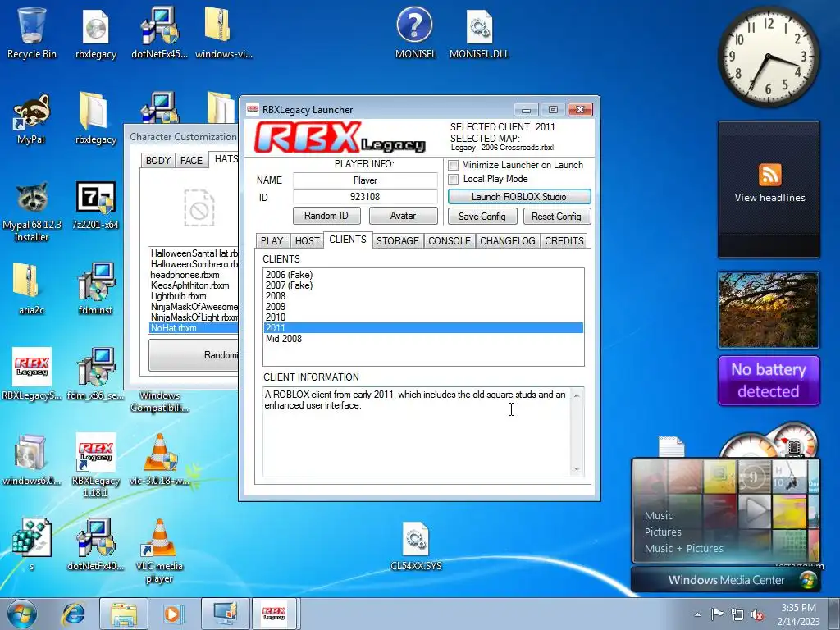840x630 pixels.
Task: Launch the MyPal browser shortcut
Action: (x=32, y=119)
